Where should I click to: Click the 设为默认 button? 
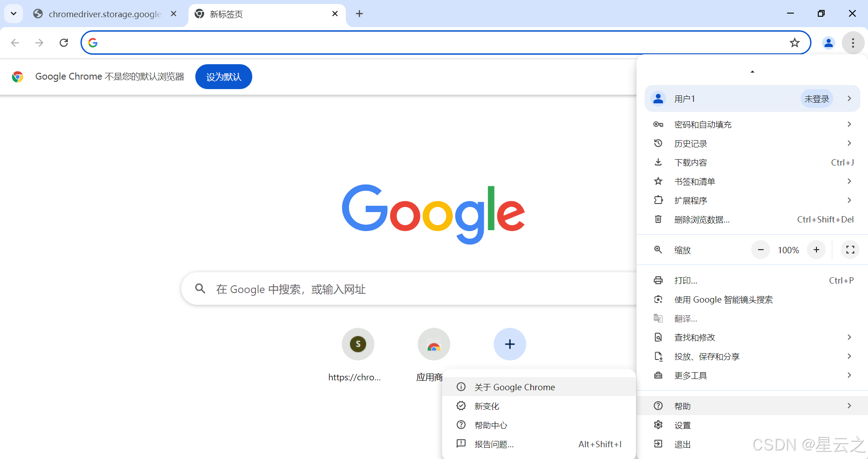click(x=224, y=77)
